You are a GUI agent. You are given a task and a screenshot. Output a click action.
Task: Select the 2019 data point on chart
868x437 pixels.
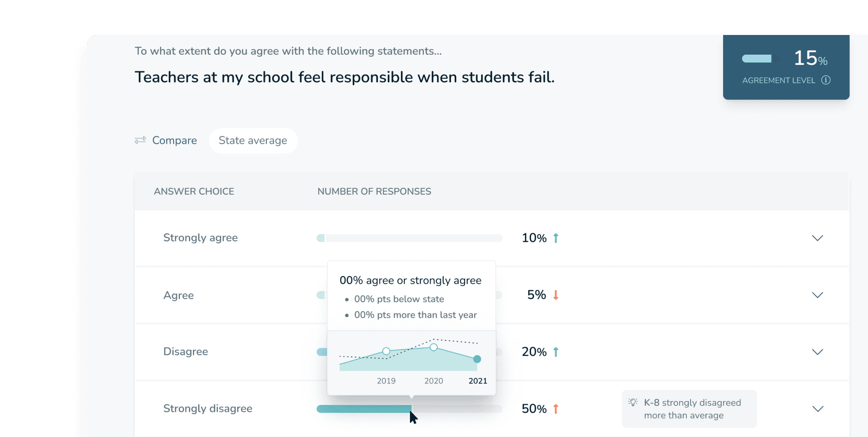(386, 351)
